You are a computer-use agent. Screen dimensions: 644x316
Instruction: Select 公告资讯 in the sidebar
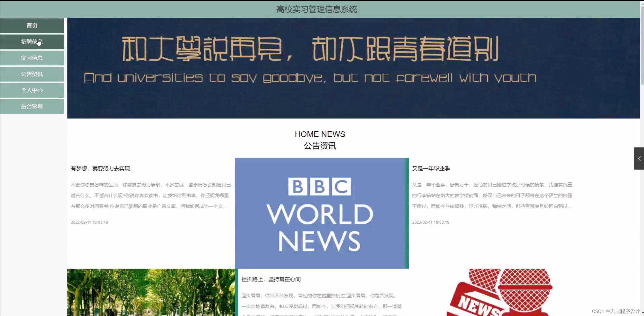click(32, 74)
